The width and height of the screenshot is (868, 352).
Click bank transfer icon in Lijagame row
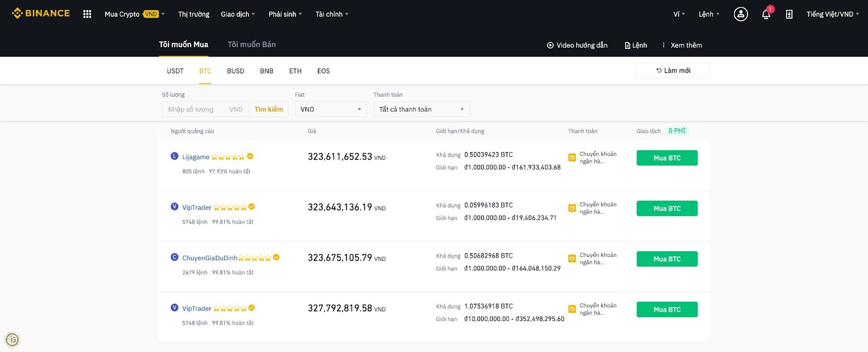coord(572,158)
